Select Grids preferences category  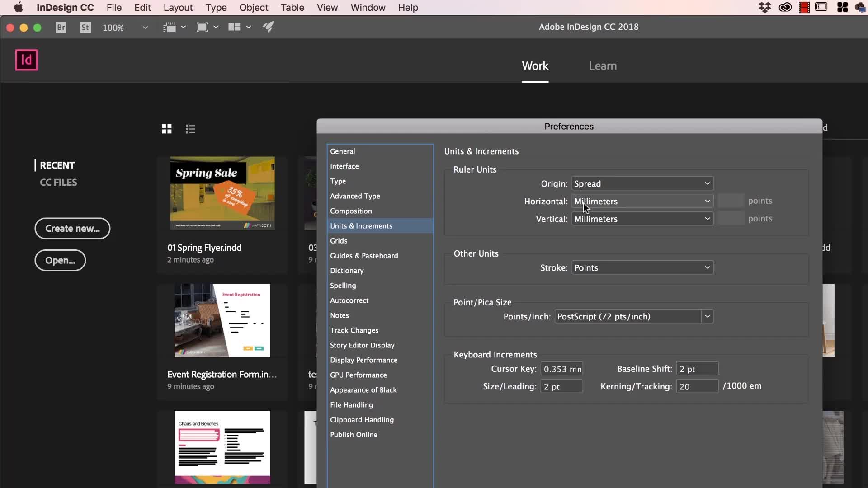380,241
